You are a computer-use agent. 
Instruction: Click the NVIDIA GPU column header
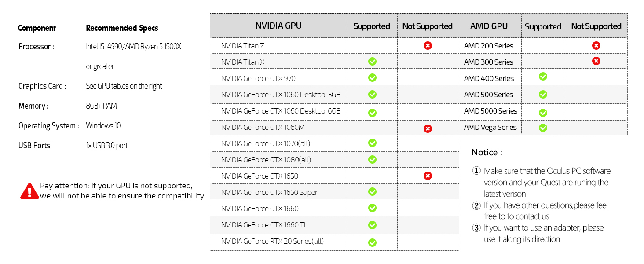[x=278, y=26]
